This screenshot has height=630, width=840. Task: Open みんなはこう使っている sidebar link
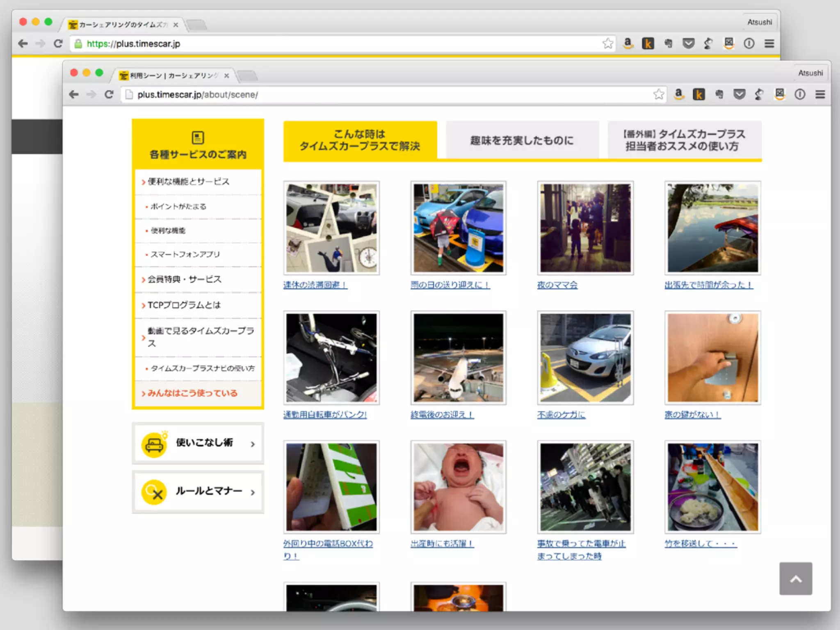point(192,393)
